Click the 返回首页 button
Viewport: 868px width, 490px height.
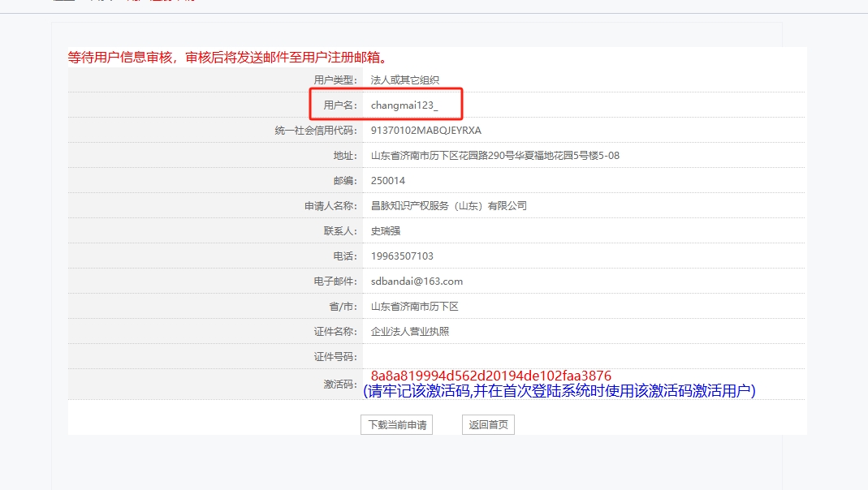click(488, 424)
